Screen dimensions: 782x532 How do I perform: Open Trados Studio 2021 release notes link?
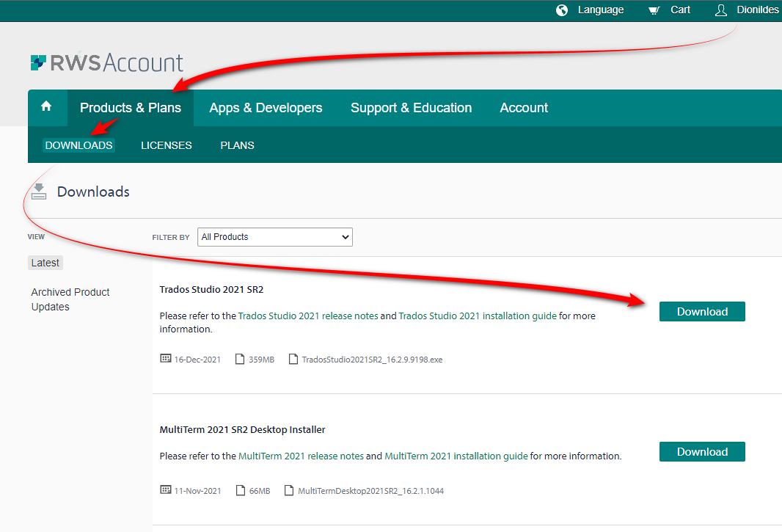[307, 316]
